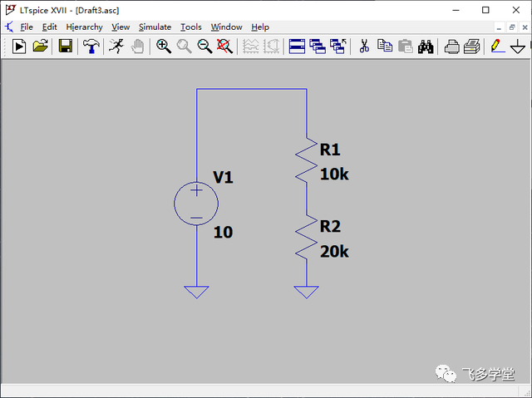
Task: Open the File menu
Action: point(27,27)
